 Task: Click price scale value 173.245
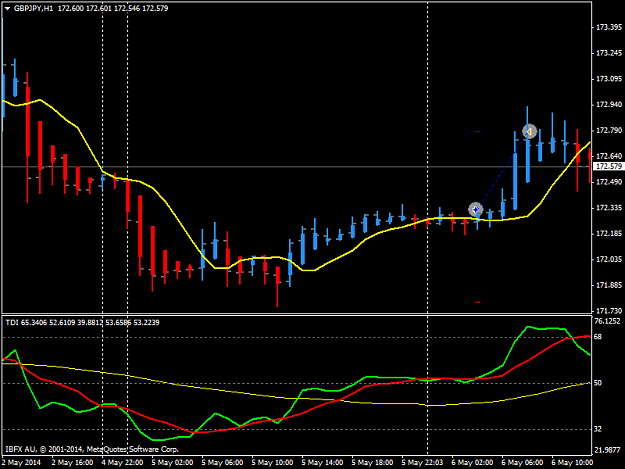pyautogui.click(x=609, y=53)
